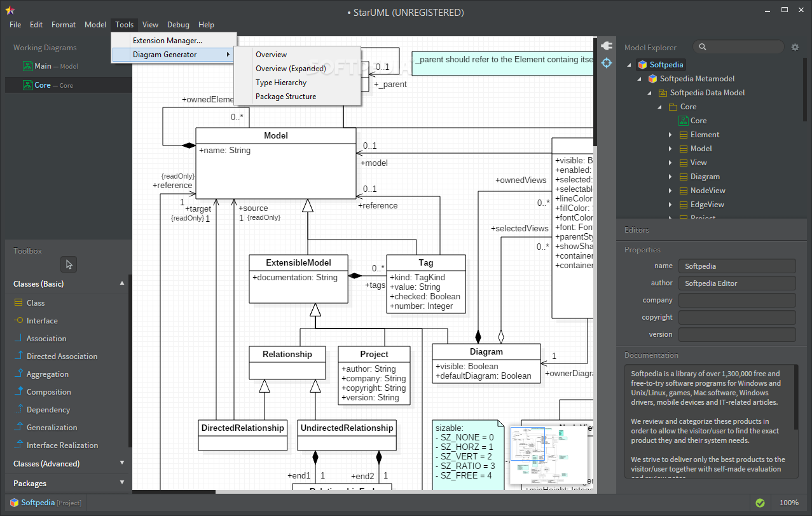This screenshot has height=516, width=812.
Task: Expand the Element tree node
Action: [x=670, y=135]
